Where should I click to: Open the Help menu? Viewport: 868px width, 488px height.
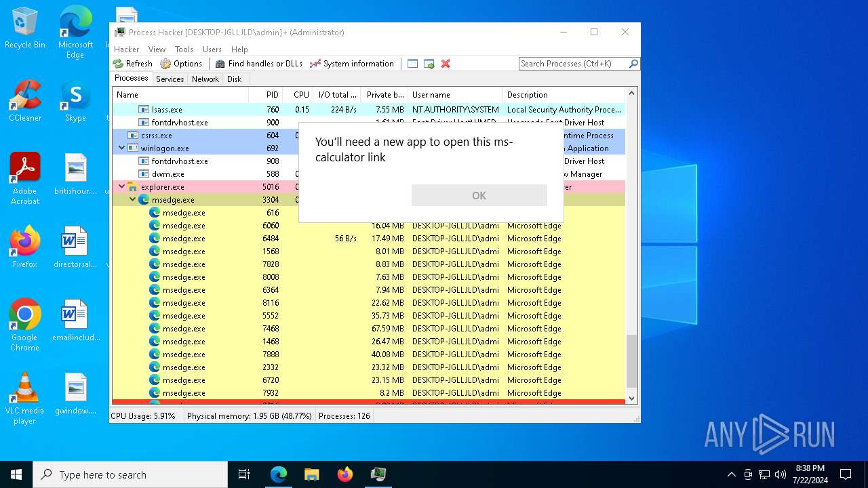click(239, 49)
